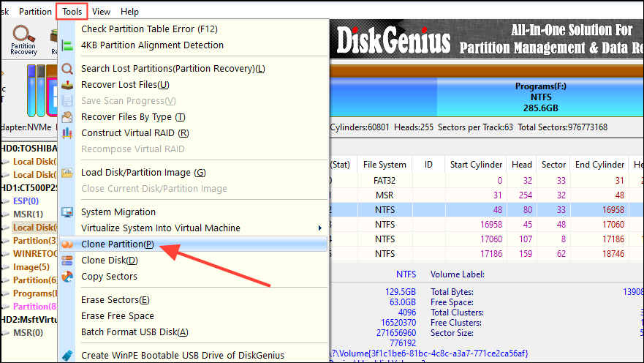Click the Head column header
This screenshot has height=363, width=644.
click(x=522, y=165)
